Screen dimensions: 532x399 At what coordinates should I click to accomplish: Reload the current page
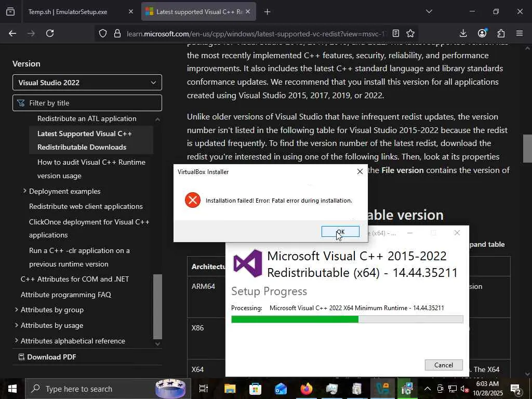(x=50, y=33)
